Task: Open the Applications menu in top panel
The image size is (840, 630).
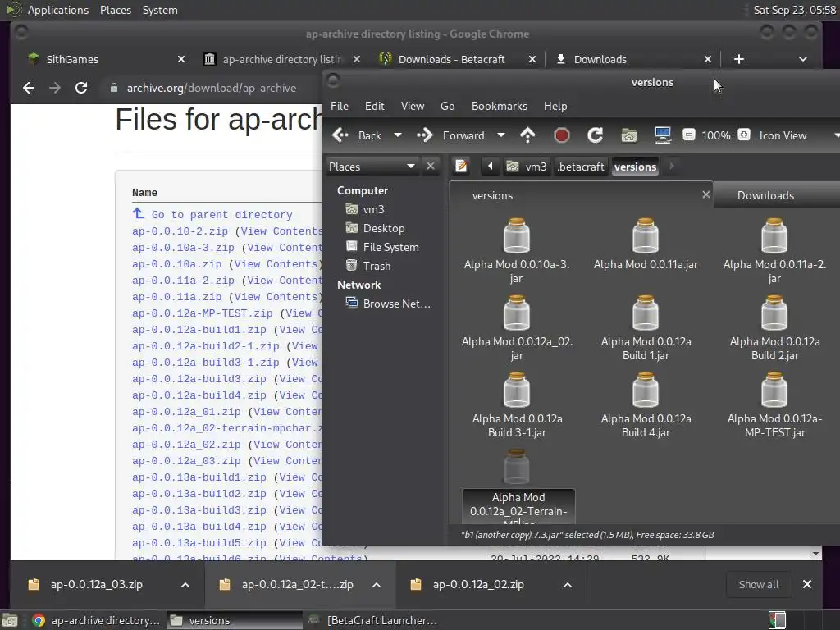Action: click(58, 10)
